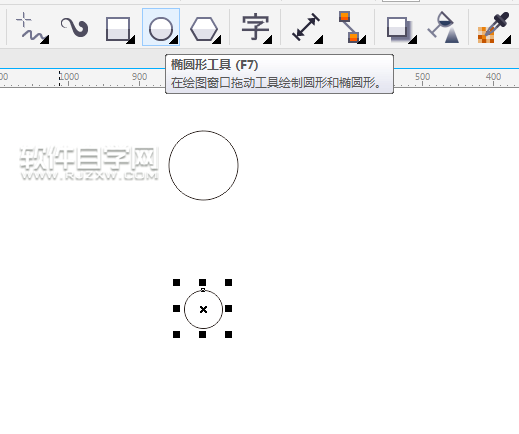The image size is (519, 434).
Task: Select the Text tool
Action: (x=255, y=27)
